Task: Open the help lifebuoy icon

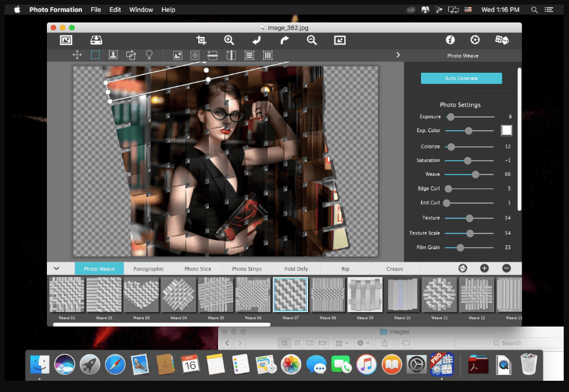Action: coord(475,40)
